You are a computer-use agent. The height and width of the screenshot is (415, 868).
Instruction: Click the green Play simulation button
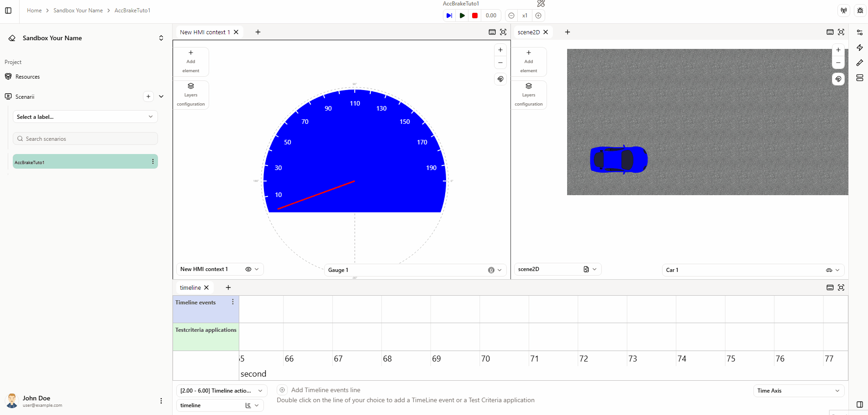pos(462,16)
